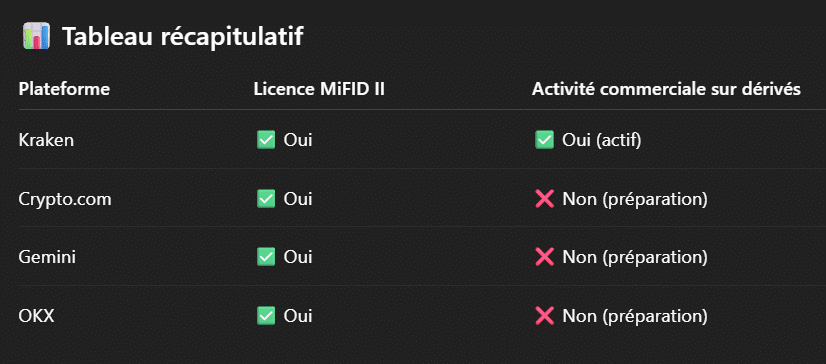The width and height of the screenshot is (826, 364).
Task: Click Kraken's green MiFID II checkmark
Action: (266, 140)
